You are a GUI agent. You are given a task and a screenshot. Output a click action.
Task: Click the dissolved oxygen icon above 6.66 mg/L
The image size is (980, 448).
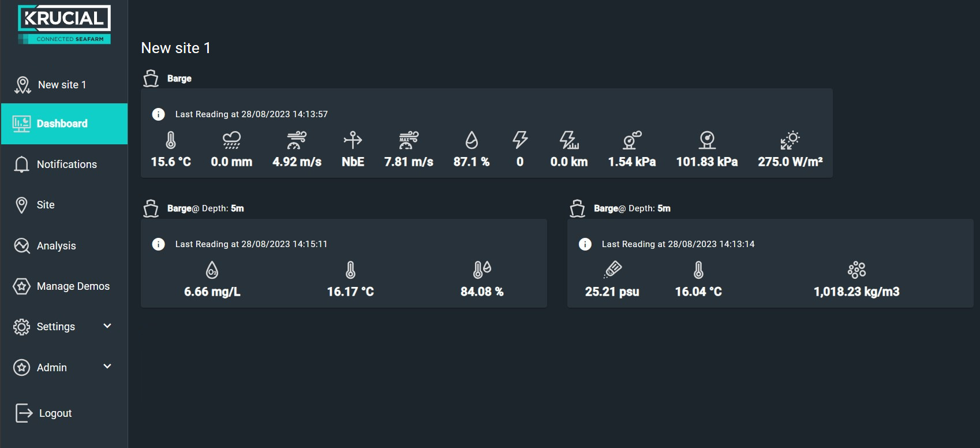tap(212, 270)
